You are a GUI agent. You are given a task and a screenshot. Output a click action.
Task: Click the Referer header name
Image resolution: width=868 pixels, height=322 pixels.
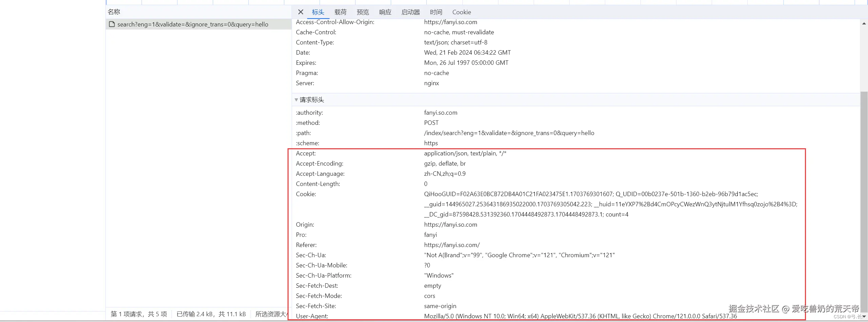[306, 245]
